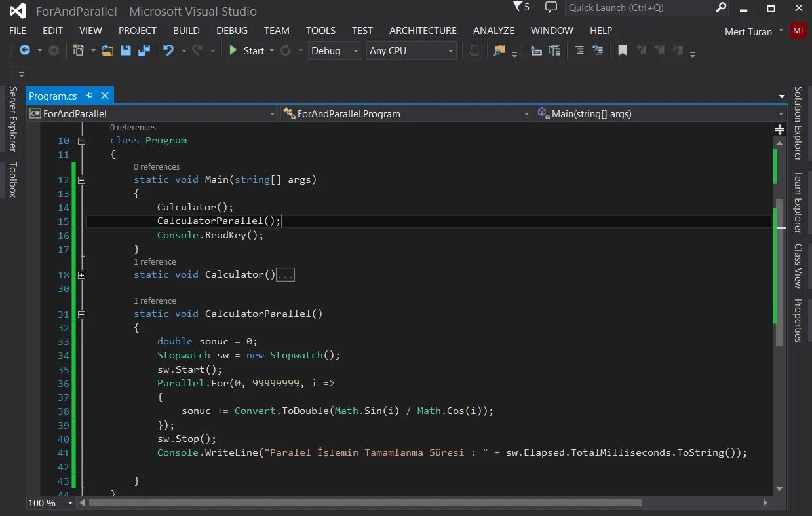Viewport: 812px width, 516px height.
Task: Click the Save All icon
Action: pos(144,50)
